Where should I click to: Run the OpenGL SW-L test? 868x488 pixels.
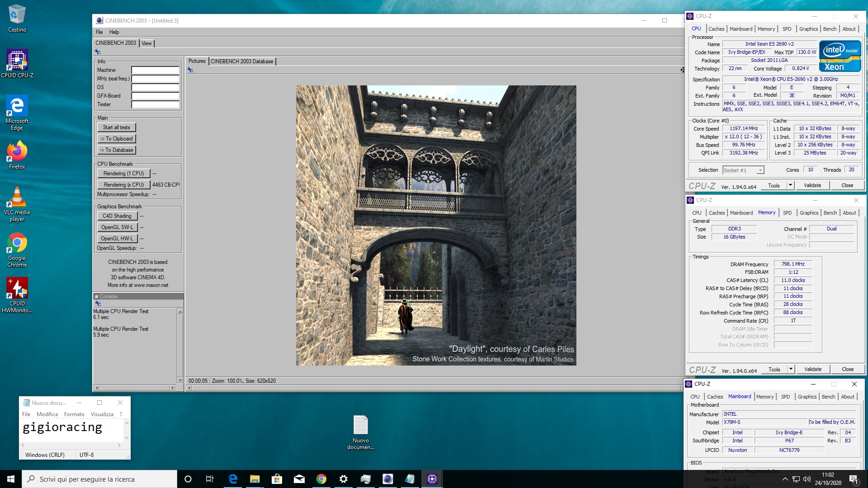[117, 227]
